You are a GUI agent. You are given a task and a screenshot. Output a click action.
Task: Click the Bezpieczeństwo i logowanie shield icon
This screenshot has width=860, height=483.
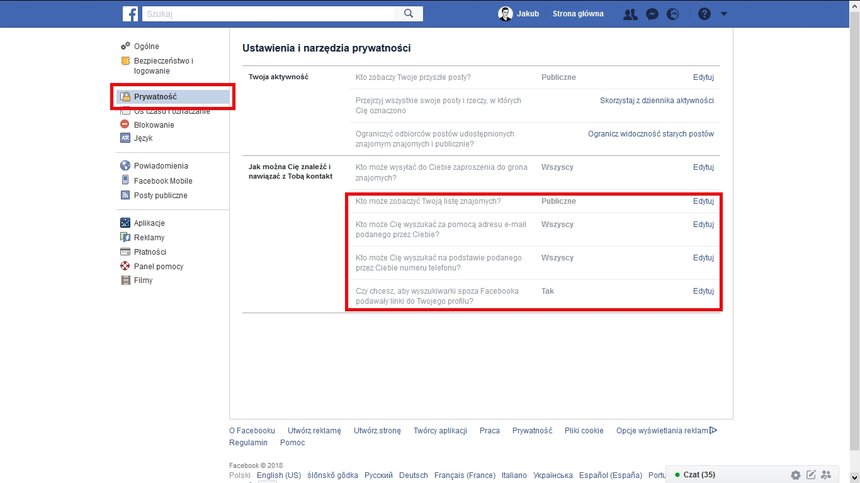pos(125,61)
